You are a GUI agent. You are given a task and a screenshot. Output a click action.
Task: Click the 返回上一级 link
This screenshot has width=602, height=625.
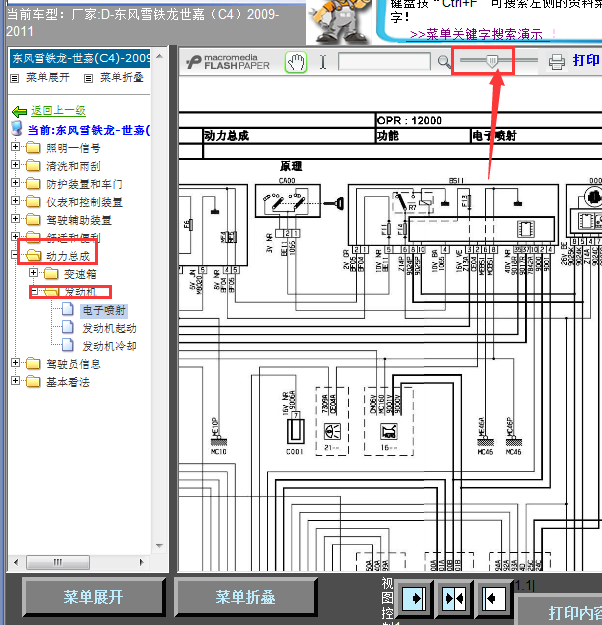point(59,110)
